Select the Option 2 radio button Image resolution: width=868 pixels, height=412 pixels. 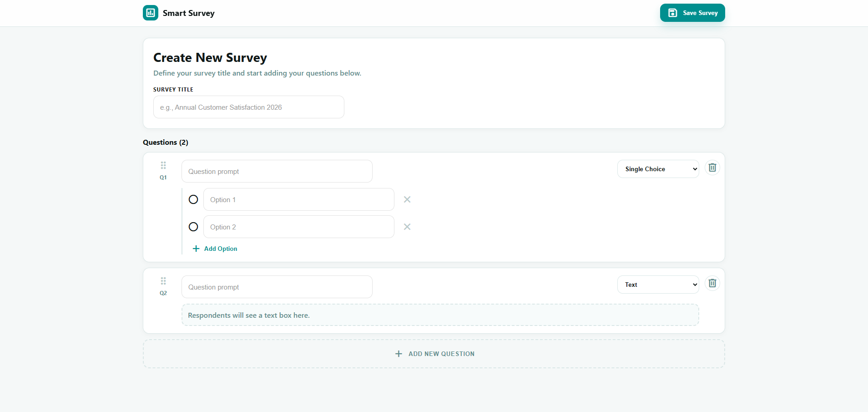193,227
